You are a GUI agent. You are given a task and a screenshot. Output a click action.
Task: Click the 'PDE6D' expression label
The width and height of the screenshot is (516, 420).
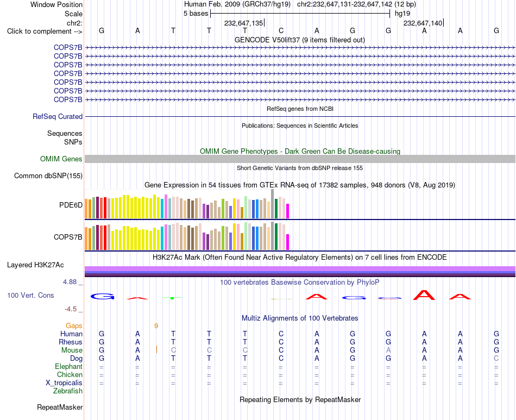click(71, 205)
